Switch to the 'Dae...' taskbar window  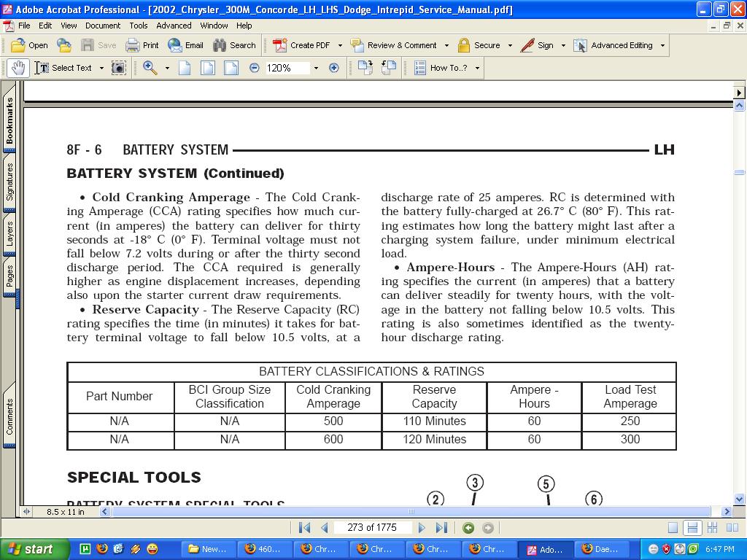click(602, 549)
